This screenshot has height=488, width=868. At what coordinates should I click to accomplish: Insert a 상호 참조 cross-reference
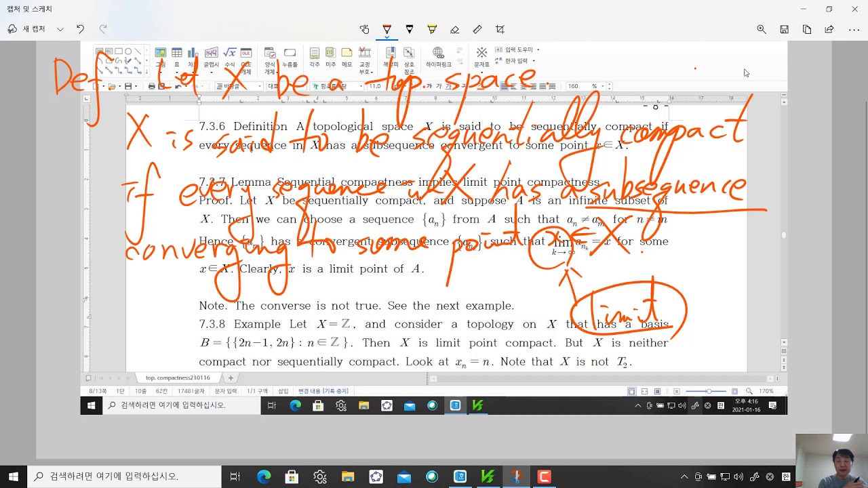pyautogui.click(x=409, y=61)
